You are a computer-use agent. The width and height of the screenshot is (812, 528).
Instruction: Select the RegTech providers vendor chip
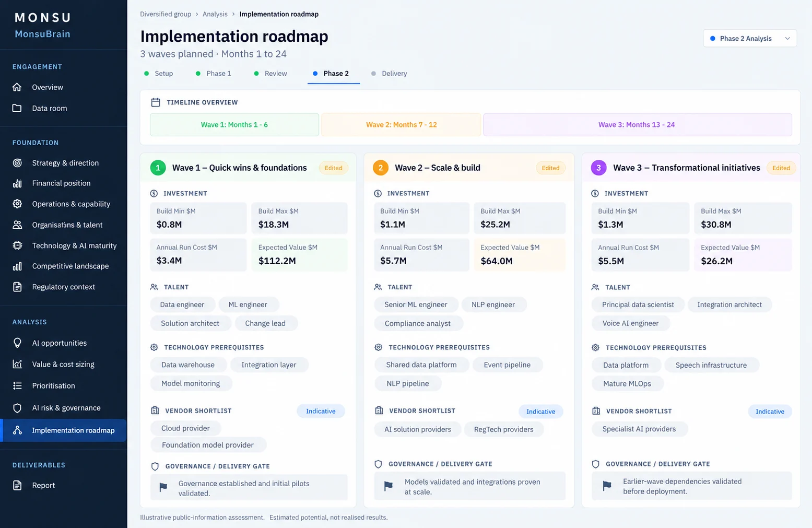tap(504, 429)
